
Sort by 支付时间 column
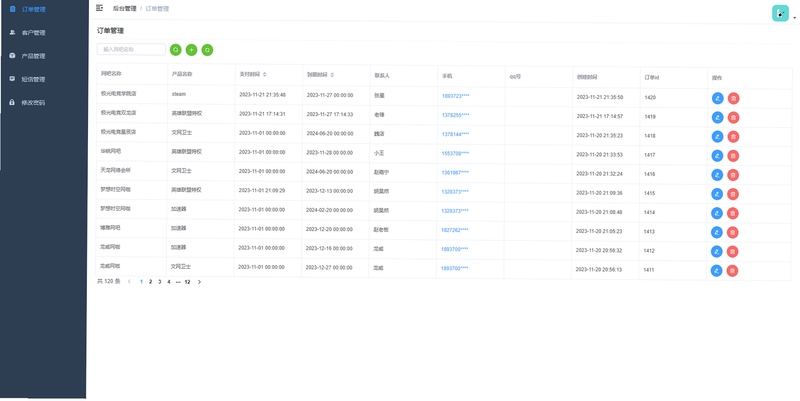pyautogui.click(x=265, y=74)
